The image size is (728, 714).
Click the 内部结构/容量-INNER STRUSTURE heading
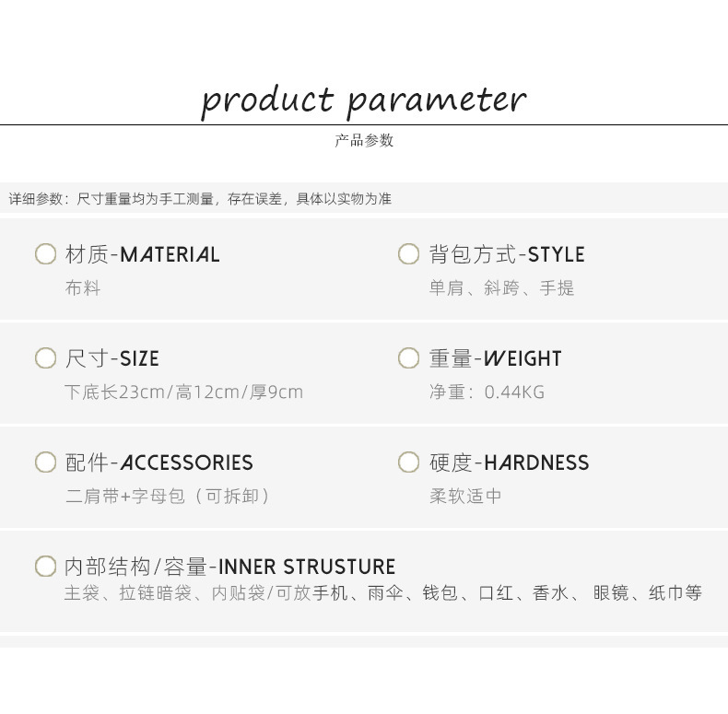229,567
